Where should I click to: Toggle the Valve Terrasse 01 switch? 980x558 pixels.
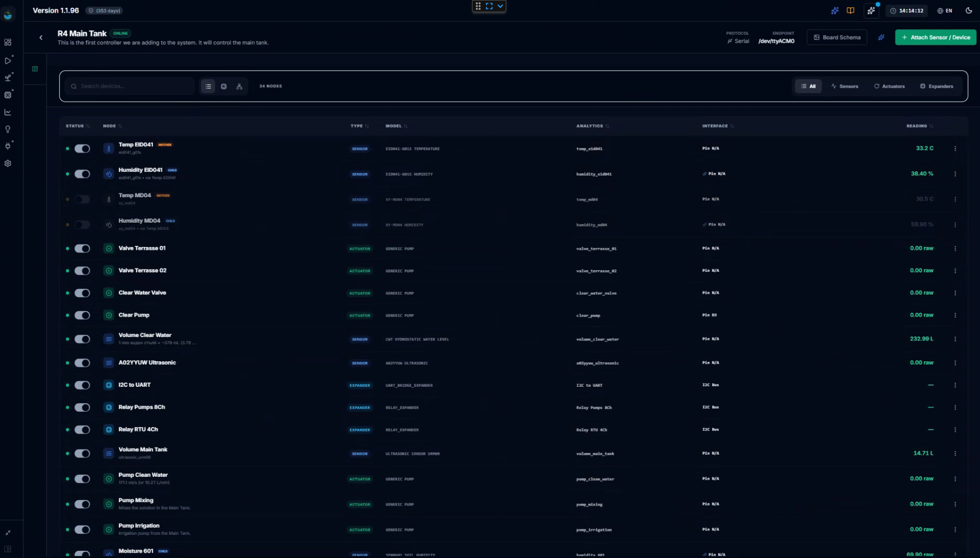pyautogui.click(x=82, y=249)
